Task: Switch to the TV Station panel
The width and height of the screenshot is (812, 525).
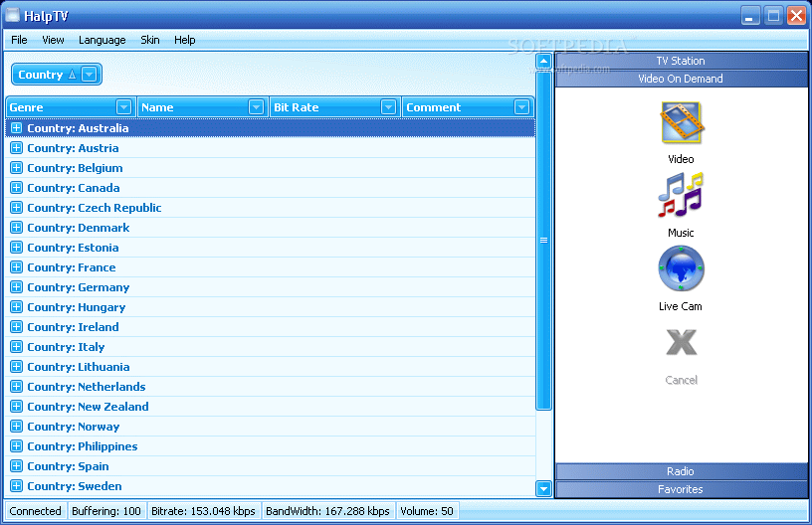Action: (x=681, y=61)
